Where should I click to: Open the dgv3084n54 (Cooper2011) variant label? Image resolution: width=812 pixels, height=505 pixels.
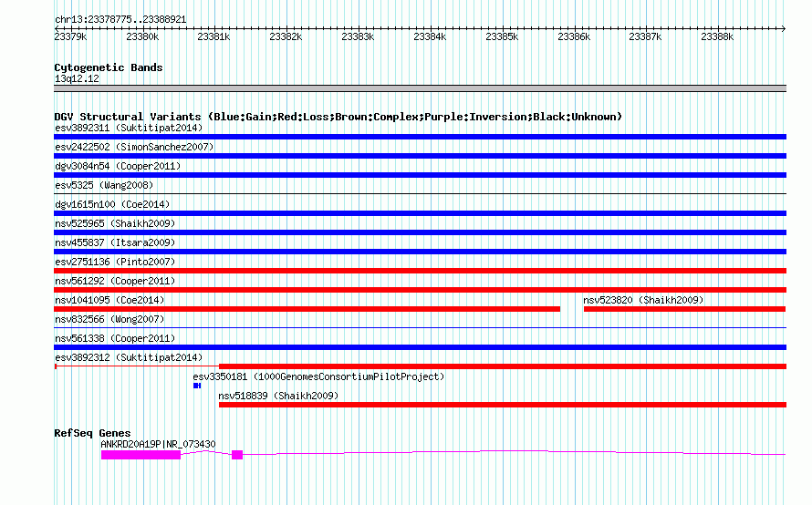(x=118, y=166)
